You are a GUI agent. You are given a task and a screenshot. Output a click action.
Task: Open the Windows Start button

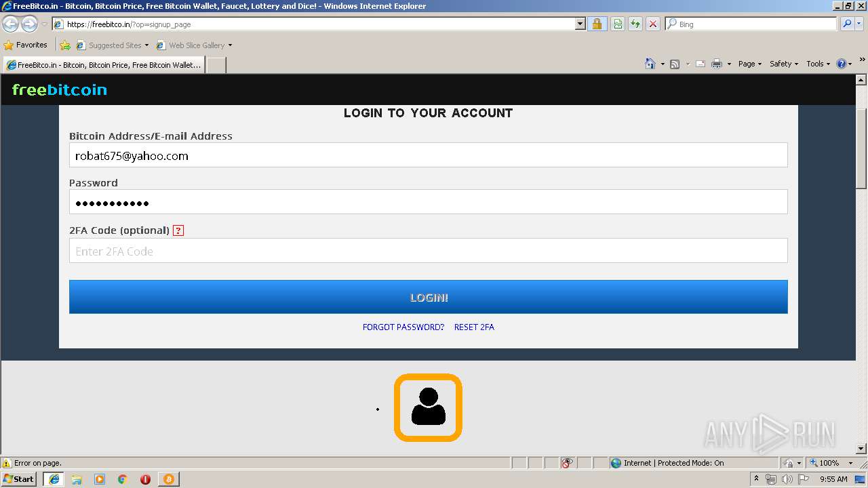coord(19,479)
